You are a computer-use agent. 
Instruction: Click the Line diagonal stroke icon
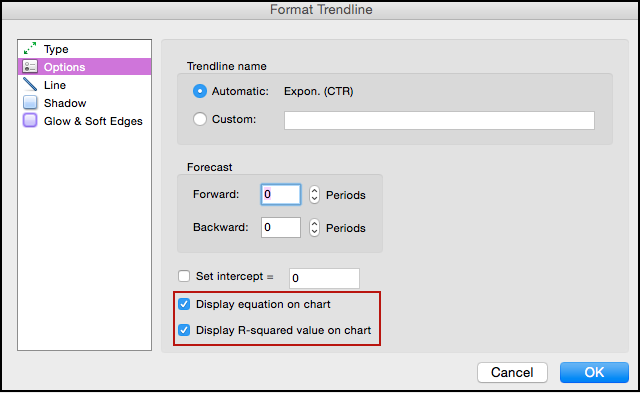click(30, 84)
